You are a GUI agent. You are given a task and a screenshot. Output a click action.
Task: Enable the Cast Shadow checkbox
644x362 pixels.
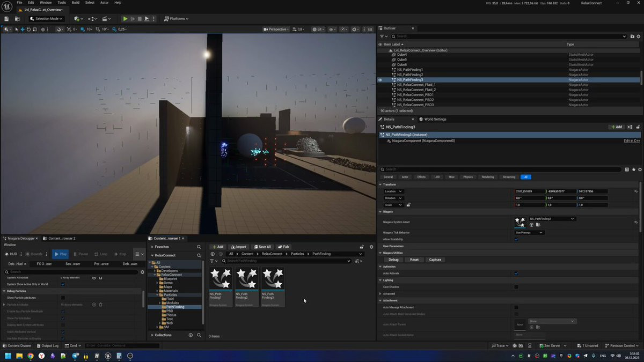pos(516,287)
